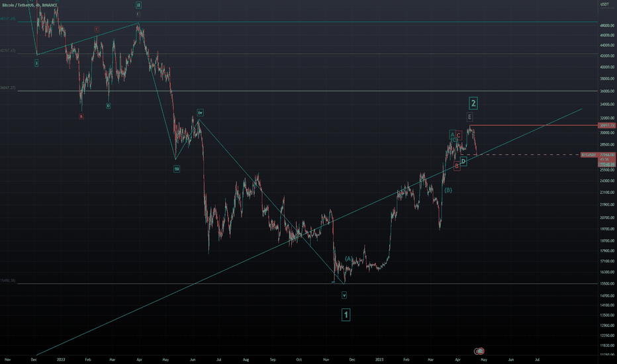
Task: Click the 15490.38 horizontal line label
Action: (8, 281)
